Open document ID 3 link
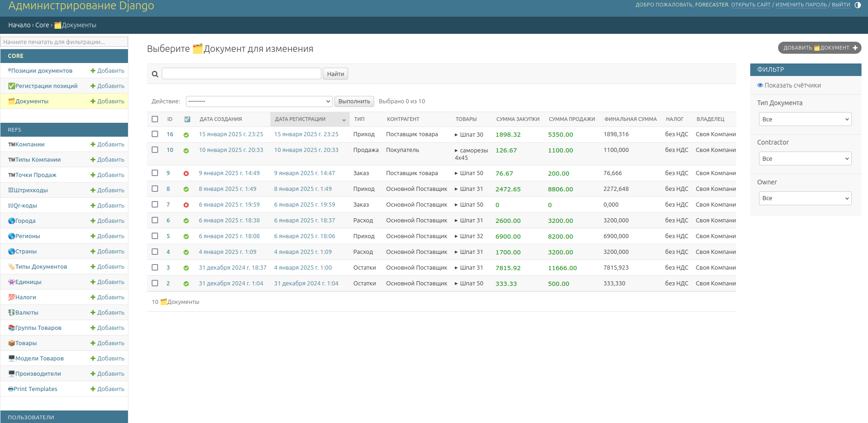Viewport: 868px width, 423px height. click(168, 268)
